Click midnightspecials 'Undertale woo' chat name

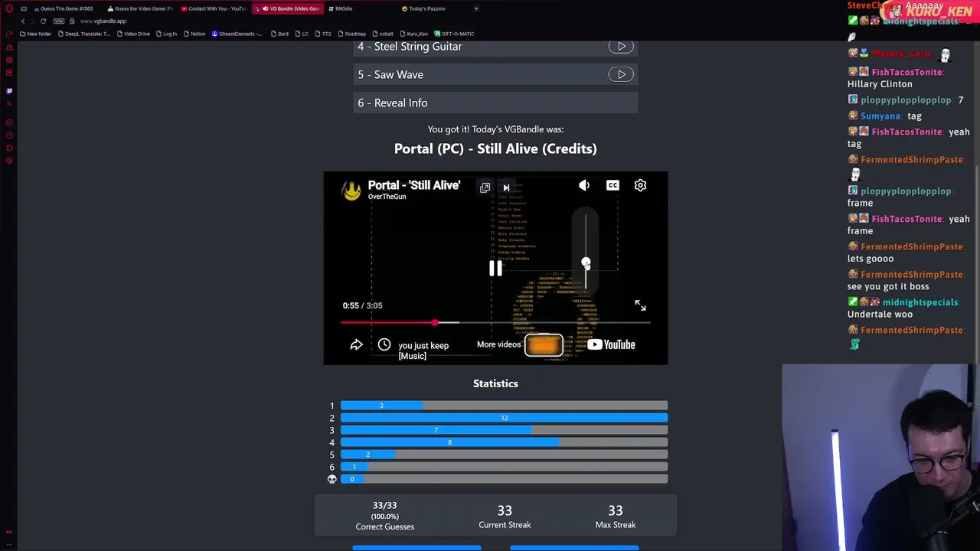920,302
